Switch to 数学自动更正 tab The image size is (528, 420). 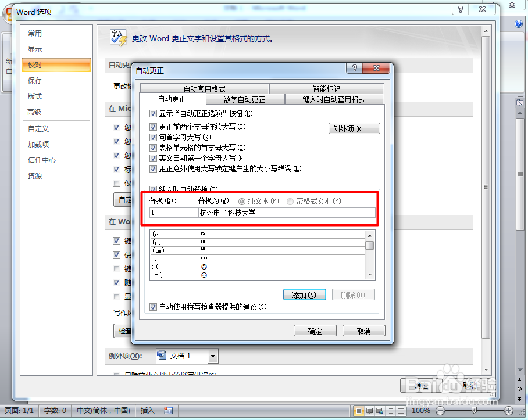[245, 99]
